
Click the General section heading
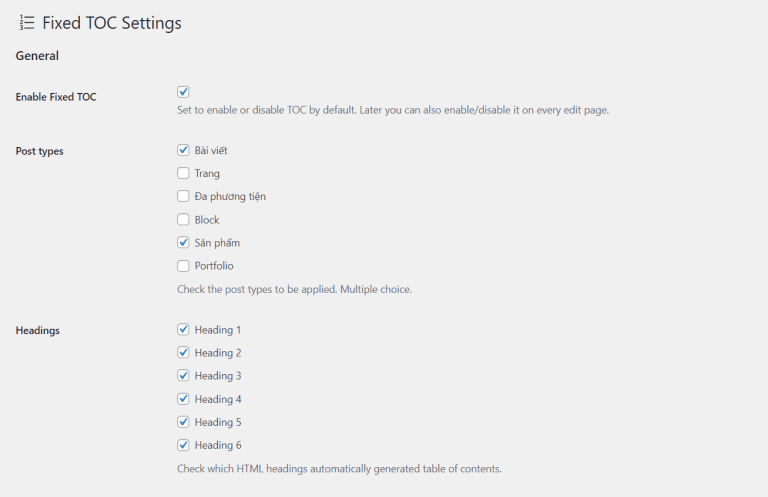tap(37, 56)
